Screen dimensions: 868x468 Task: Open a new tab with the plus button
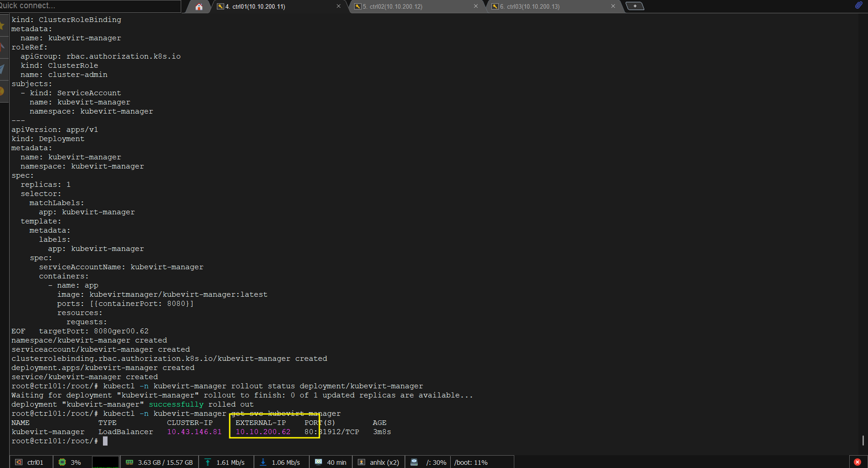635,6
